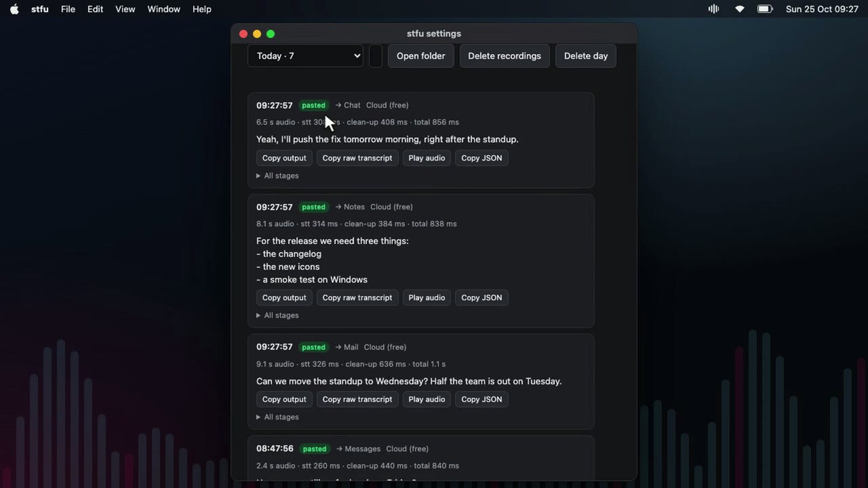The height and width of the screenshot is (488, 868).
Task: Click the pasted badge on Mail entry
Action: pyautogui.click(x=313, y=347)
